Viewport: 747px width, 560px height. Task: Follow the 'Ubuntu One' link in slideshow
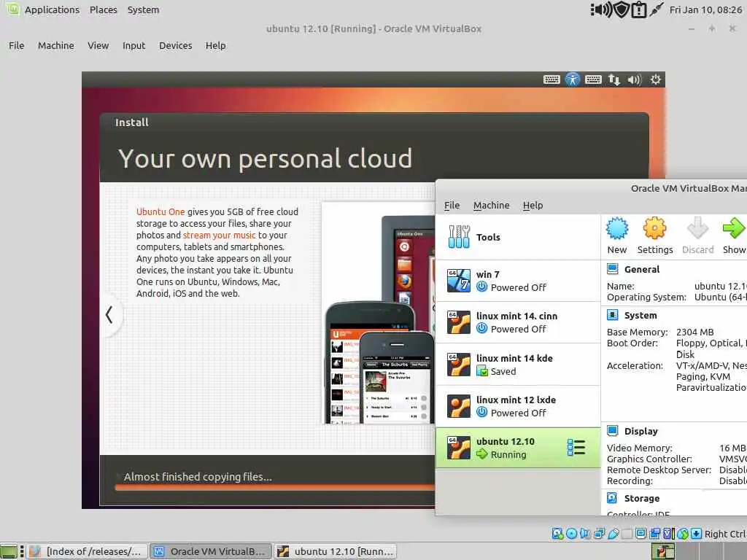(160, 211)
